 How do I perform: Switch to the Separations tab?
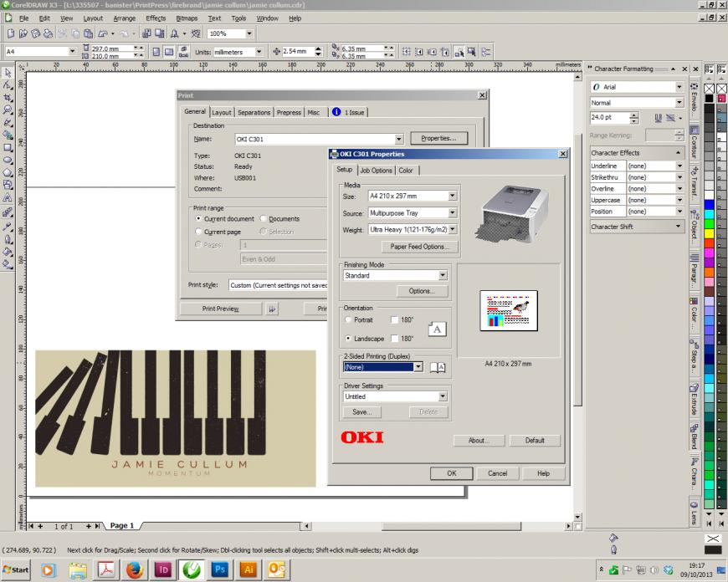click(254, 112)
